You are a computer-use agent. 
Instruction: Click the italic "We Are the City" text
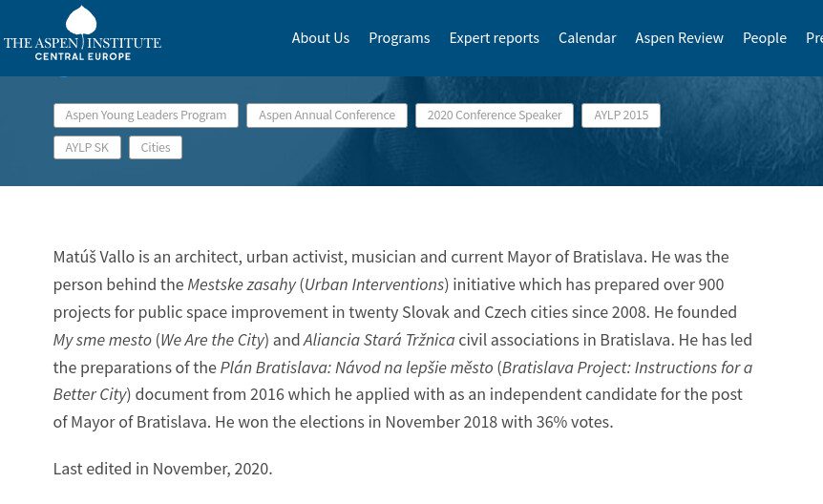(212, 340)
